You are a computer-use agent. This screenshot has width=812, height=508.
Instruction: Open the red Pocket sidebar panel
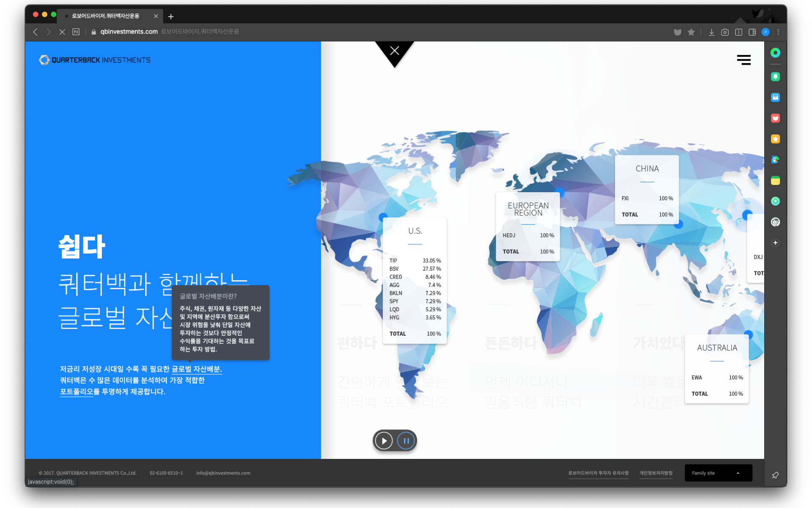pyautogui.click(x=775, y=118)
